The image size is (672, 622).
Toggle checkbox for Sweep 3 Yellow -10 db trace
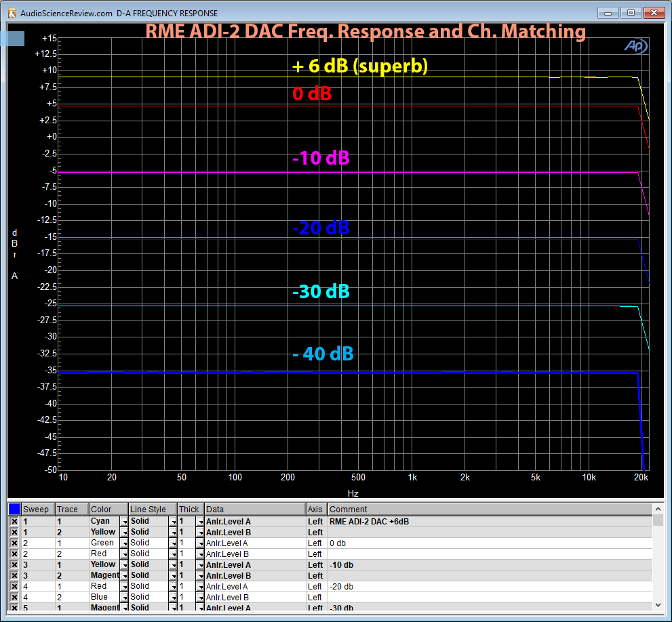click(14, 565)
